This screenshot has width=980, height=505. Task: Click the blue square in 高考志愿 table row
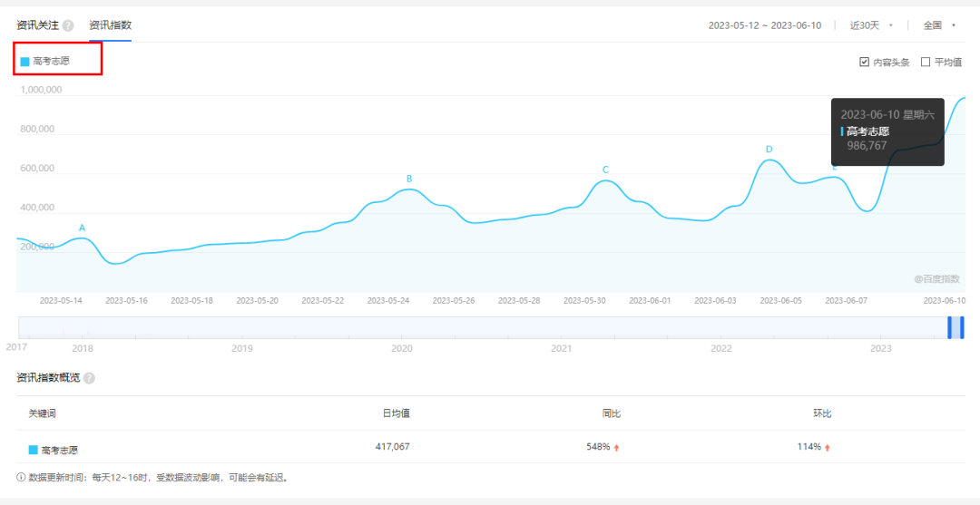(x=34, y=450)
